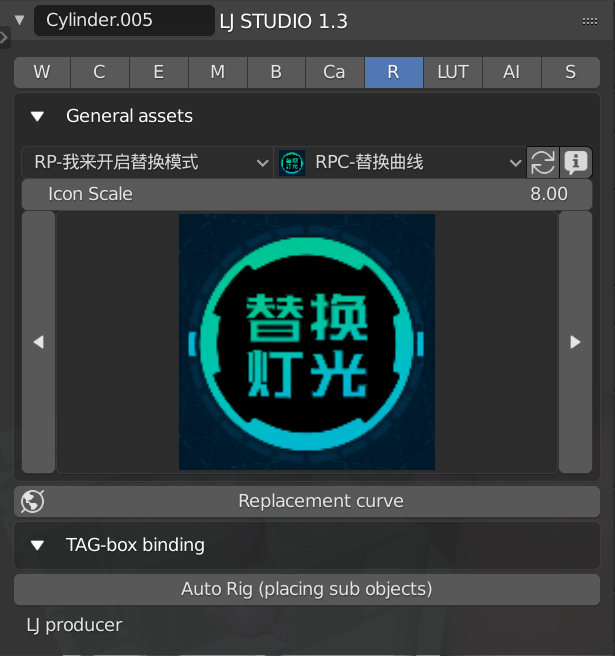This screenshot has height=656, width=615.
Task: Switch to the AI tab
Action: [512, 72]
